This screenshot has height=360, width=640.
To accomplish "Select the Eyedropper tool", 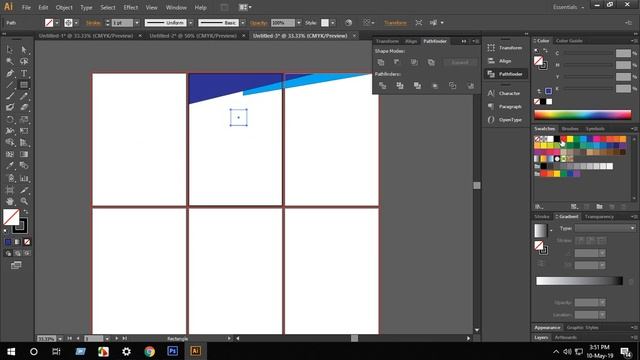I will point(10,166).
